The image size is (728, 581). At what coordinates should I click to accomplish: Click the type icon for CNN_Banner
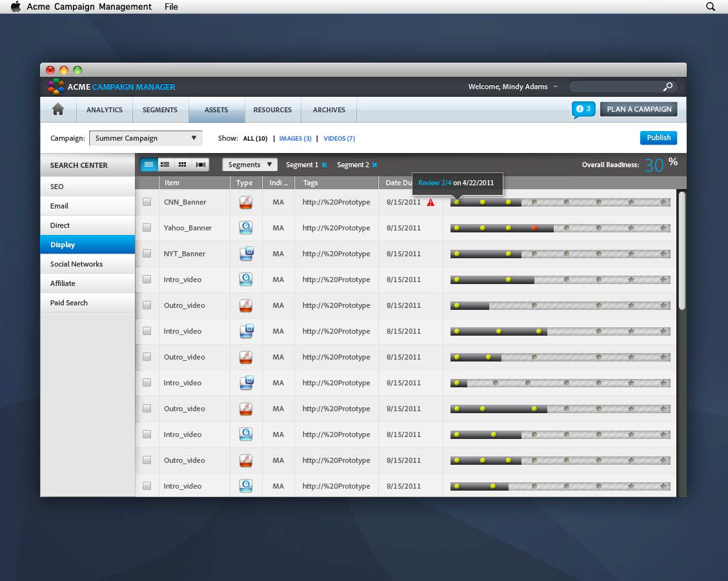[x=246, y=202]
